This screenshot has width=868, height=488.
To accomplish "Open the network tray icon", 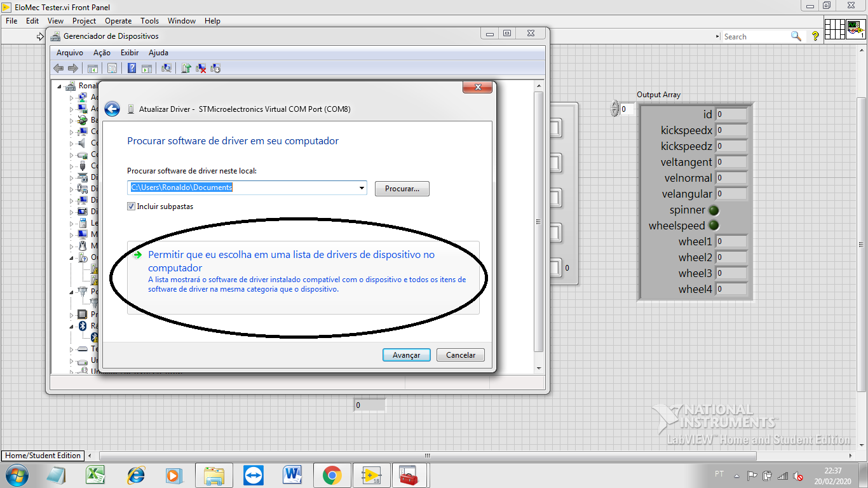I will click(783, 475).
